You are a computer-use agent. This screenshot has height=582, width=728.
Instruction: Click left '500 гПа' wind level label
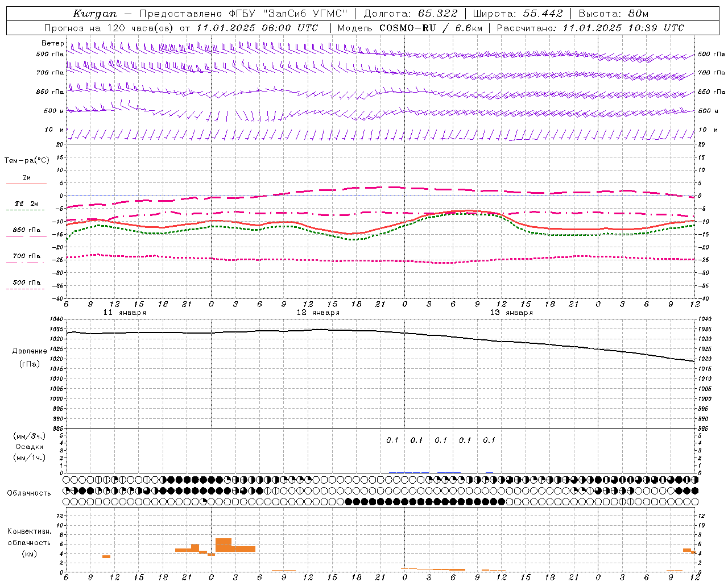[50, 55]
